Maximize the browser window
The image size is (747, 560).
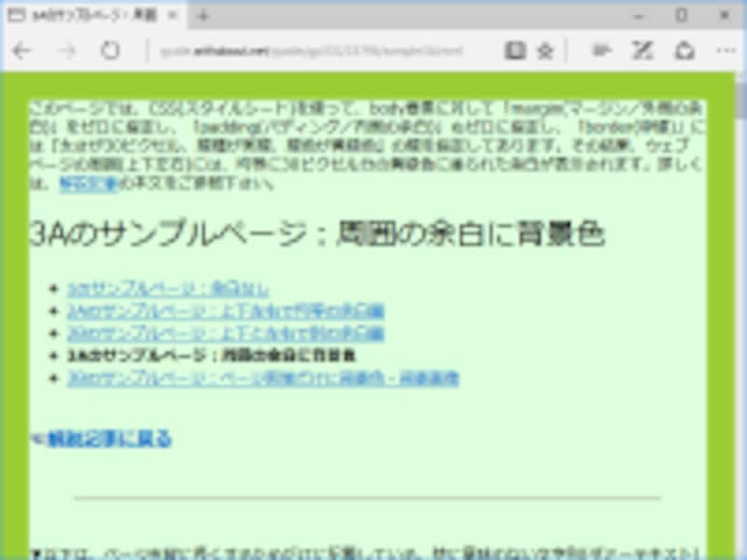682,16
